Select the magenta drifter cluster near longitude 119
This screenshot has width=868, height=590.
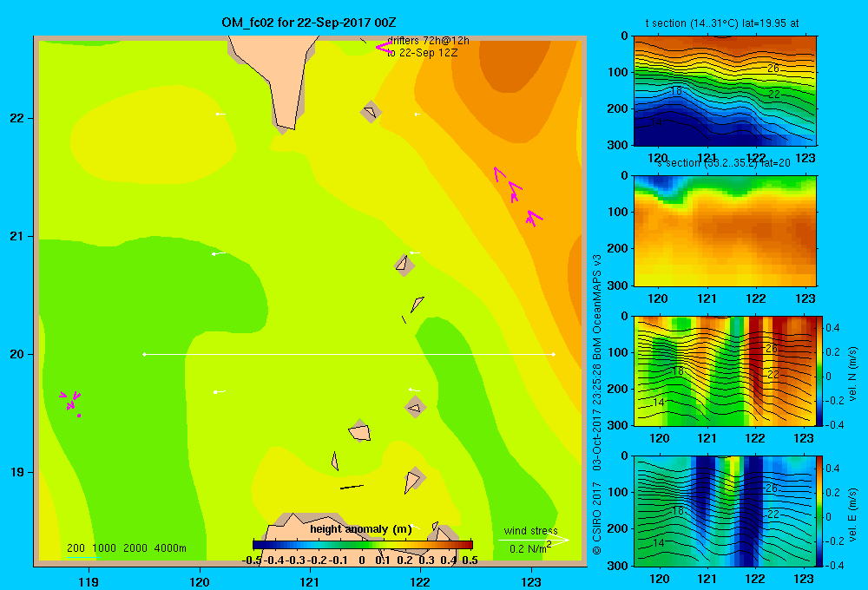(71, 403)
